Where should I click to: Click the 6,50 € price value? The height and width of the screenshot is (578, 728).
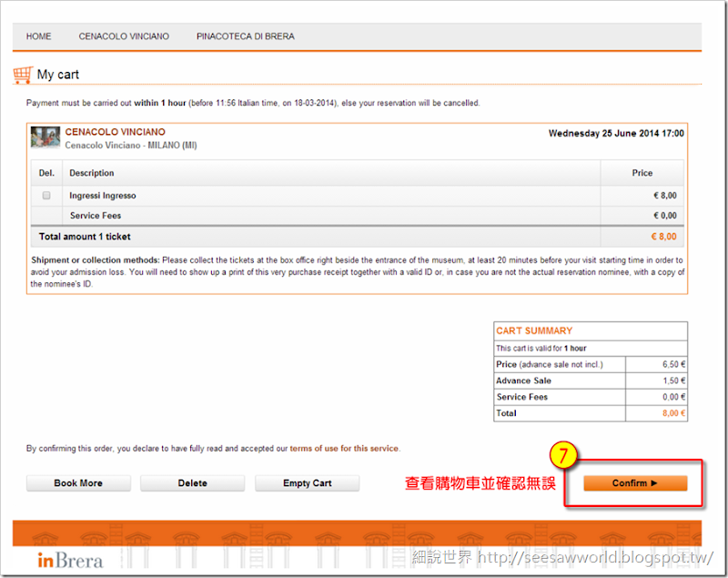673,364
